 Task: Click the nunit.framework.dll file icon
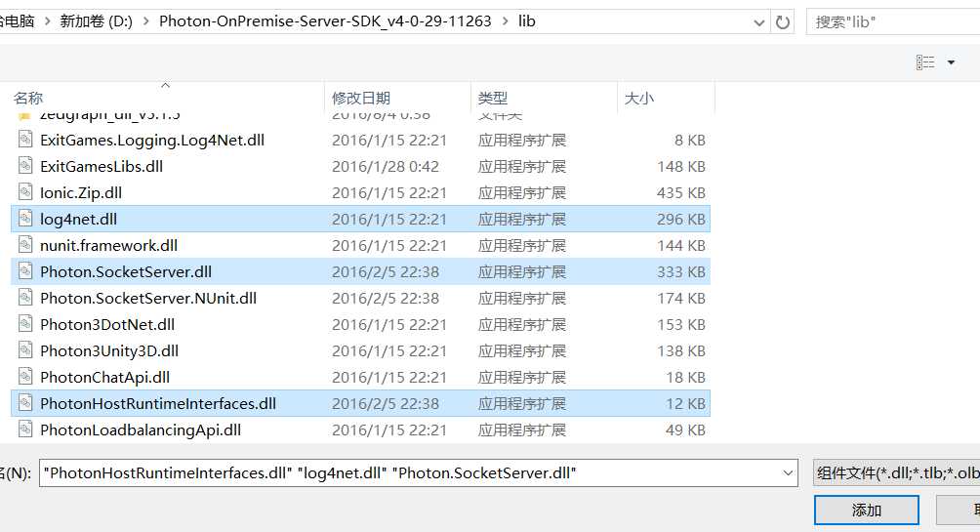(x=25, y=244)
